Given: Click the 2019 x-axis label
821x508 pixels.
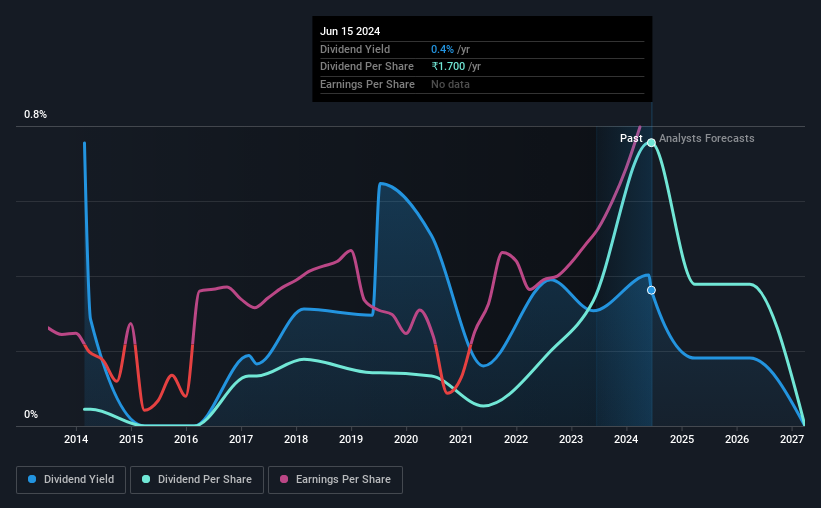Looking at the screenshot, I should (351, 439).
